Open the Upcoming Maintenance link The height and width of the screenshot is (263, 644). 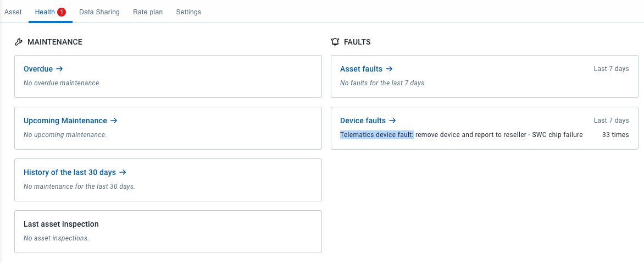[65, 120]
